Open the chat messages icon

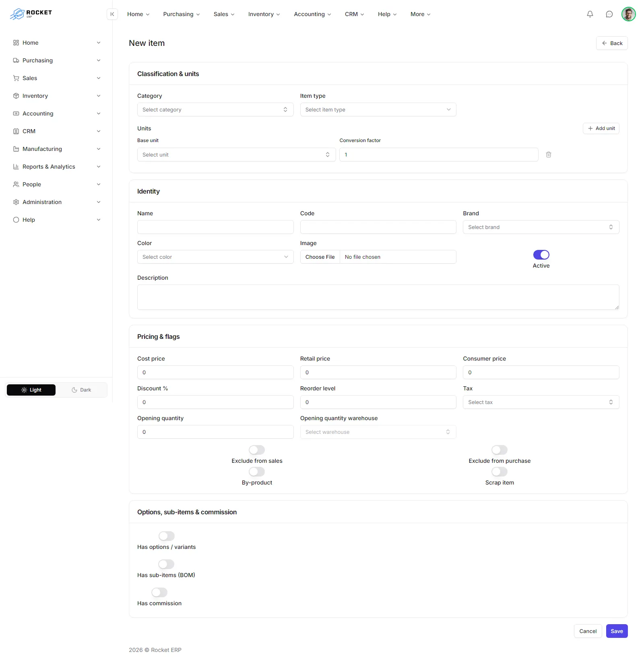pos(609,14)
